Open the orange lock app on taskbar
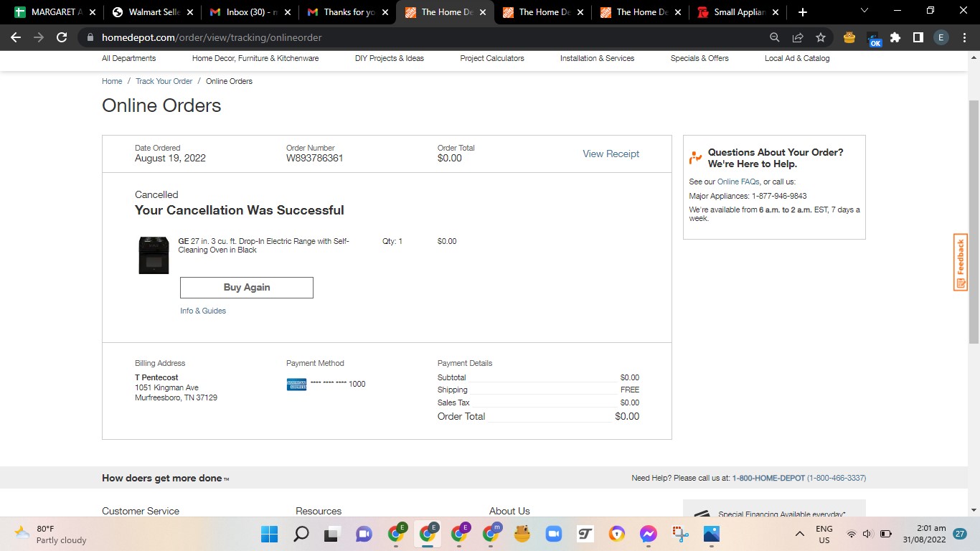Viewport: 980px width, 551px height. 617,534
